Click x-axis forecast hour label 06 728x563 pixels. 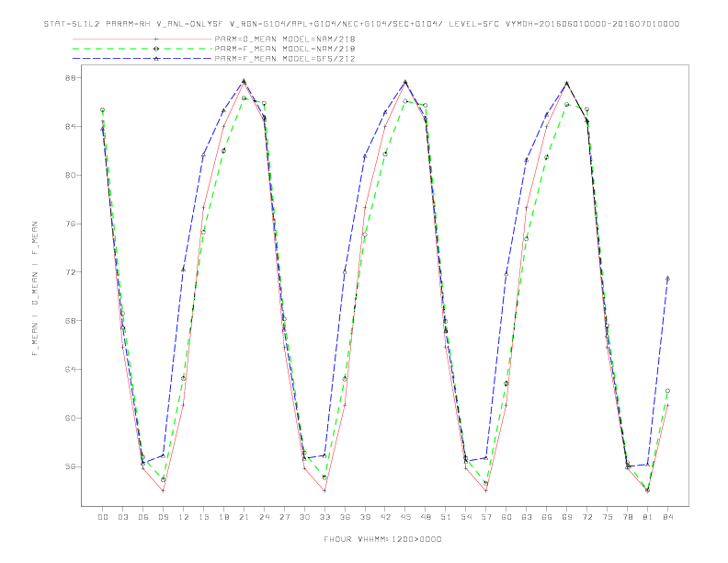pos(143,517)
